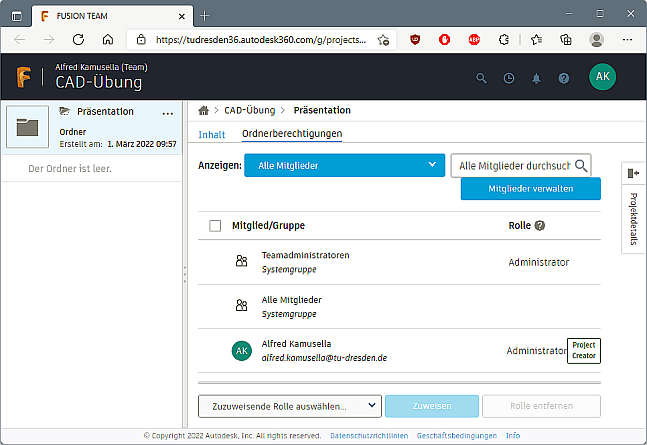Open the notifications bell

coord(536,78)
